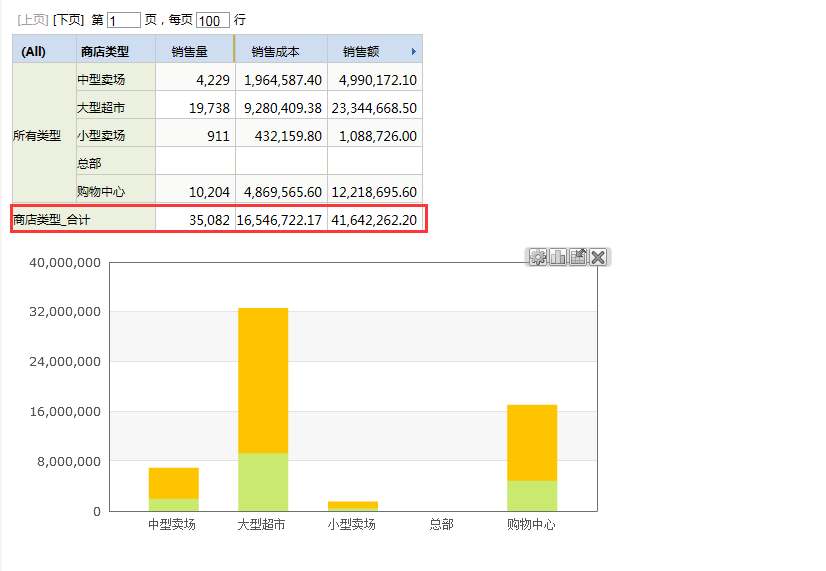Click green segment of 中型卖场 chart bar
The height and width of the screenshot is (571, 826).
coord(173,505)
